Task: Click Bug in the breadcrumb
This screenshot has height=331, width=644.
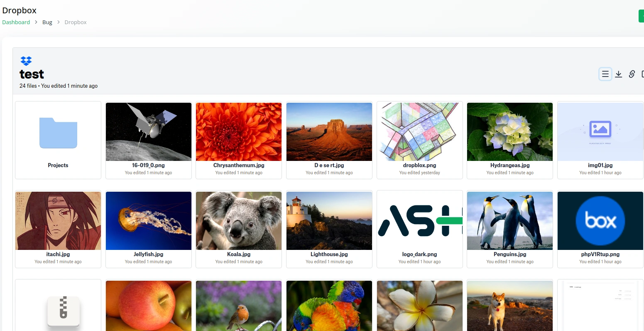Action: [x=47, y=22]
